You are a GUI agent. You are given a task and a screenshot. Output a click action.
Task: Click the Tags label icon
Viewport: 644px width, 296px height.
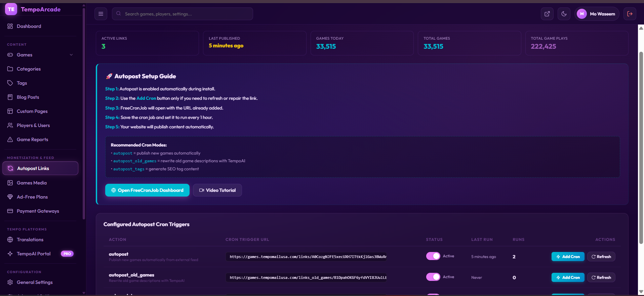coord(10,83)
